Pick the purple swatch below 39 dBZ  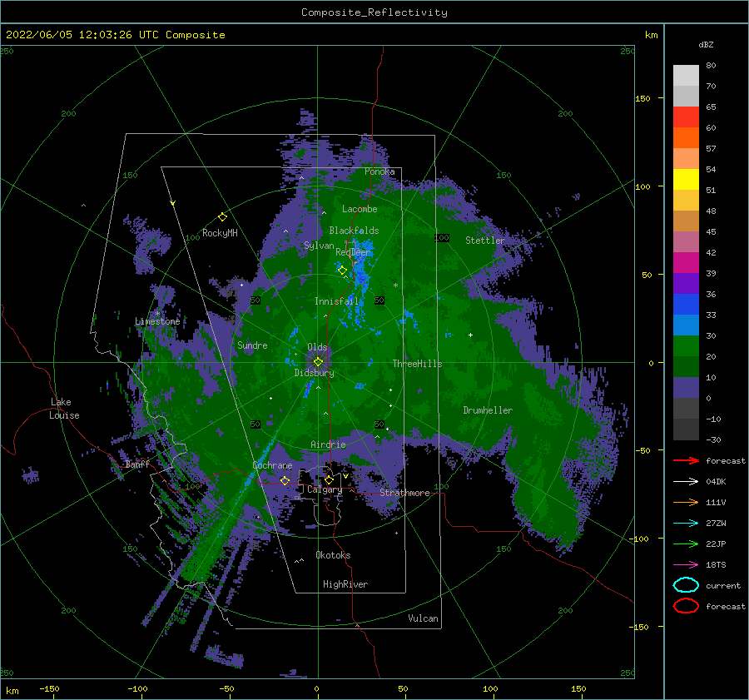pos(686,284)
